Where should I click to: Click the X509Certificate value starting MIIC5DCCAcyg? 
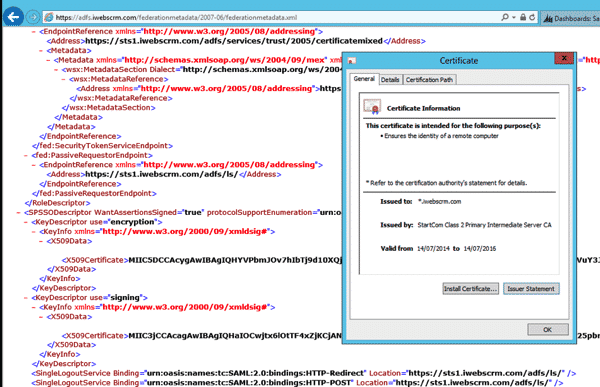click(x=235, y=260)
